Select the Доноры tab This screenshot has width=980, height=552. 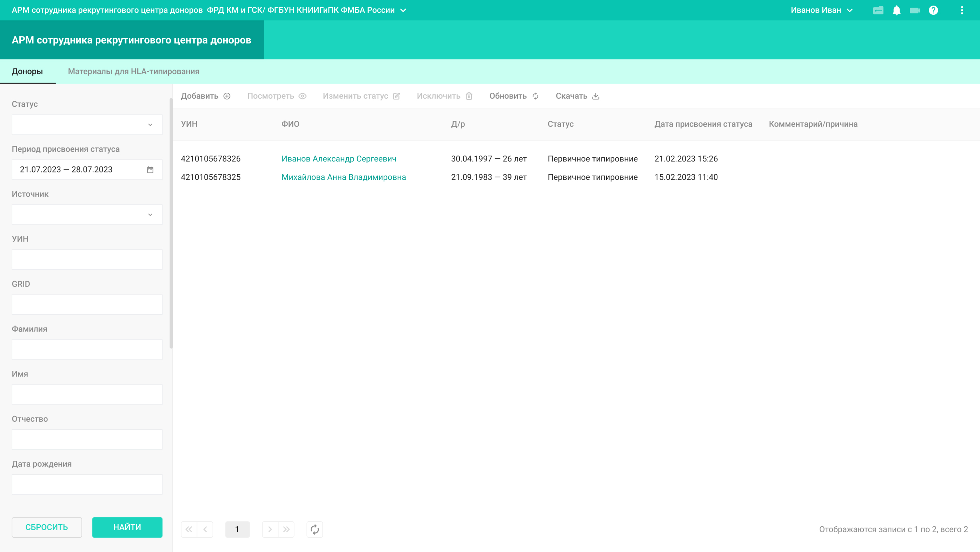pos(27,72)
